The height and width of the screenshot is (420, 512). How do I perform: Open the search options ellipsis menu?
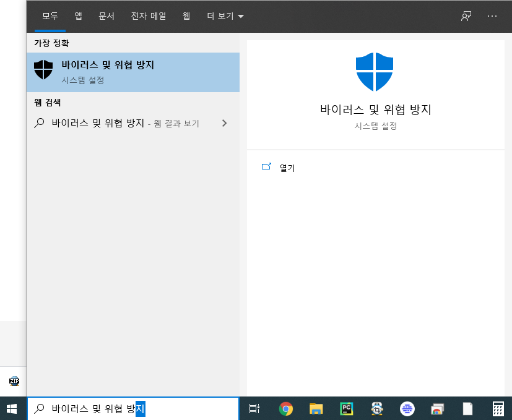(x=492, y=16)
